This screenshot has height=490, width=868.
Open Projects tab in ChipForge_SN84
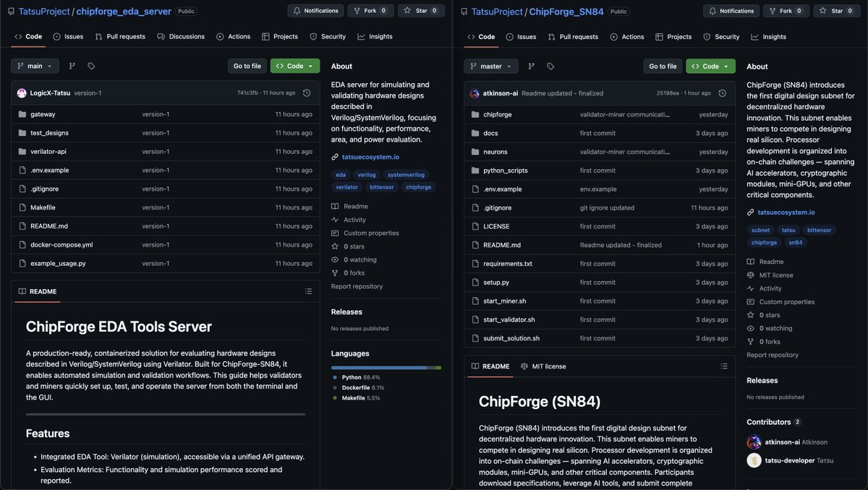[673, 37]
